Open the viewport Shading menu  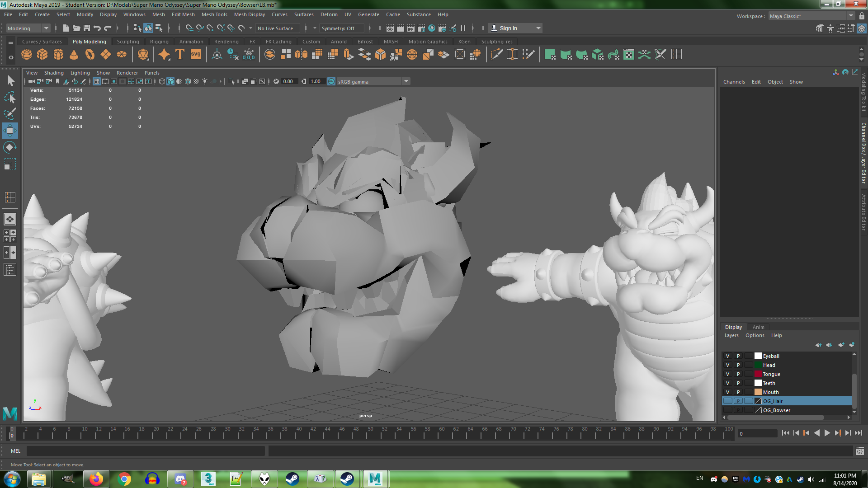[x=54, y=73]
